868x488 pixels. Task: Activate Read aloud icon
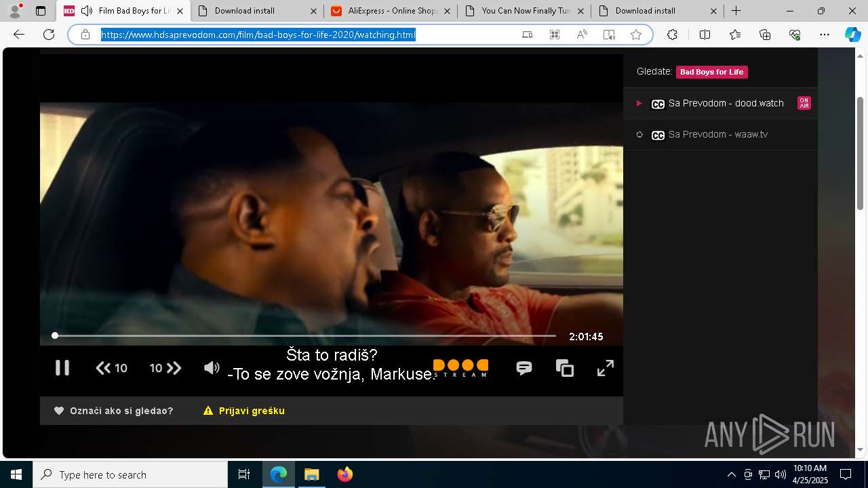pyautogui.click(x=582, y=35)
